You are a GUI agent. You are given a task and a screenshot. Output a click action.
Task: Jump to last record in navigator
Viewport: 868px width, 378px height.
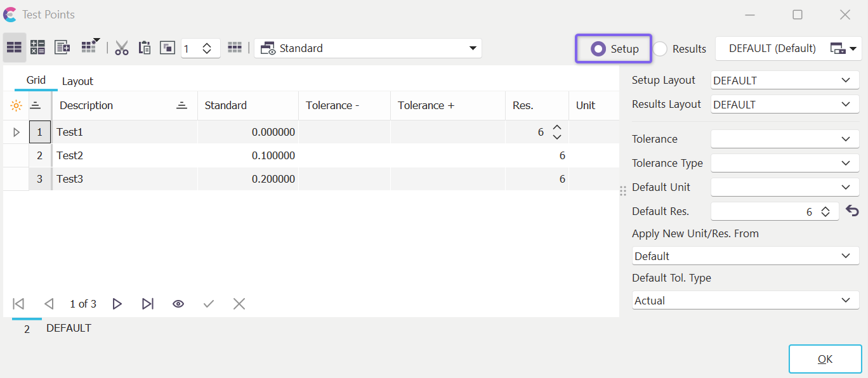(147, 304)
